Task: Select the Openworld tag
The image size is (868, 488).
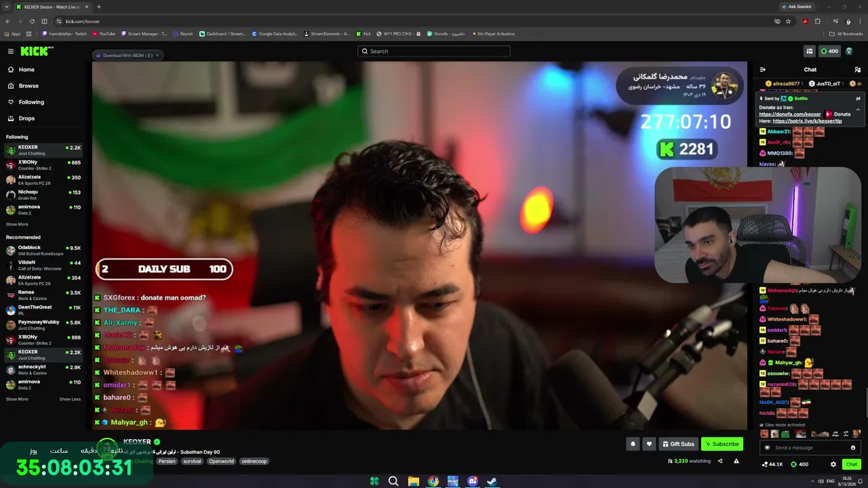Action: point(221,462)
